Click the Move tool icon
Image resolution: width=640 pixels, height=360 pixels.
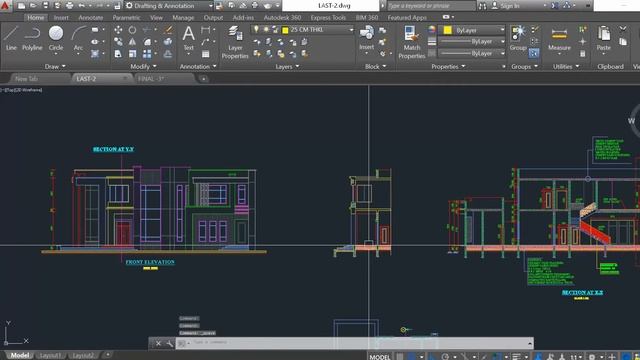click(118, 30)
